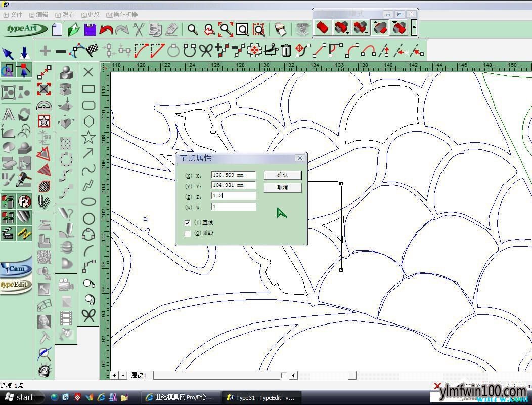Toggle the 直线 checkbox
Viewport: 532px width, 405px height.
tap(187, 223)
